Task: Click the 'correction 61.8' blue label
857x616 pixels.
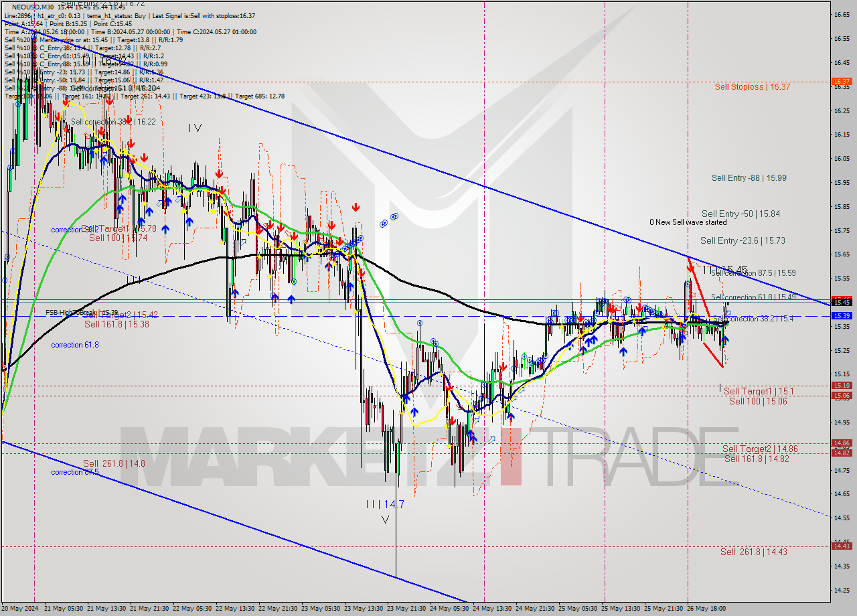Action: tap(75, 345)
